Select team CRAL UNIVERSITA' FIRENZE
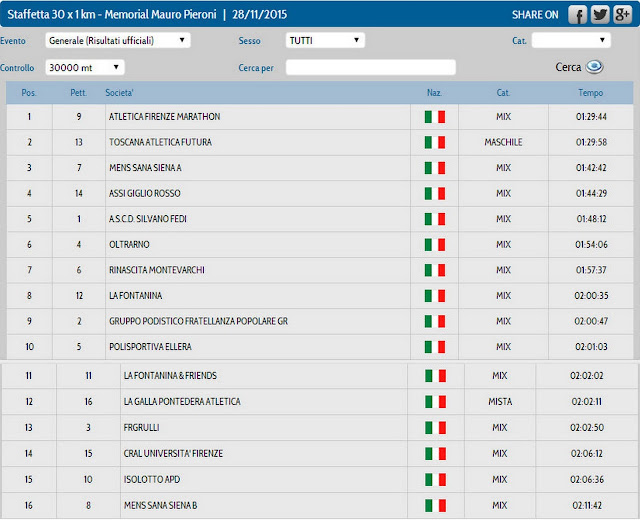 pos(173,453)
